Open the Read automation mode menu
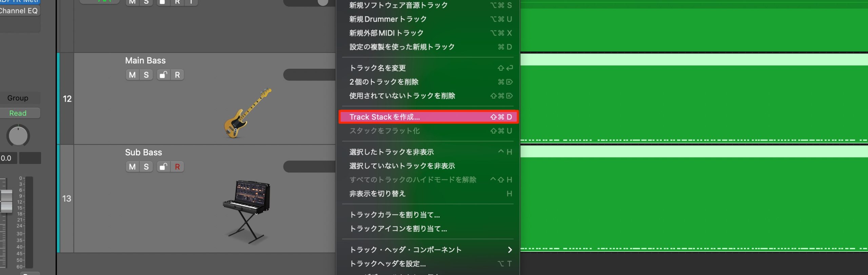The image size is (868, 275). [x=19, y=113]
